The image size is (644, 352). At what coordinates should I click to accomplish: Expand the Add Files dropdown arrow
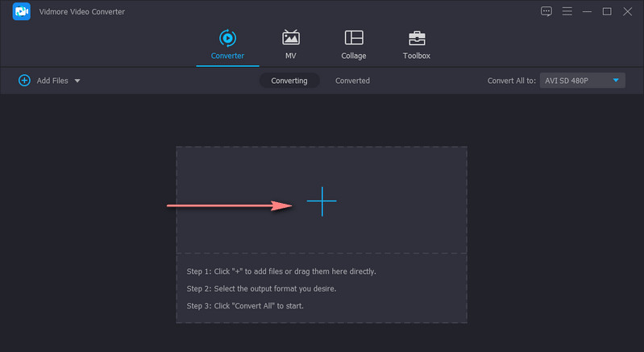pyautogui.click(x=77, y=81)
